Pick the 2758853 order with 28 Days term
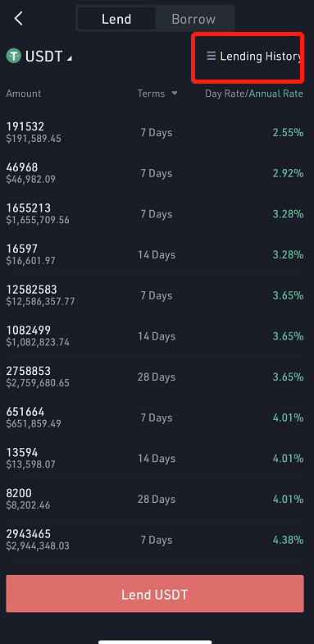The width and height of the screenshot is (314, 644). point(155,377)
